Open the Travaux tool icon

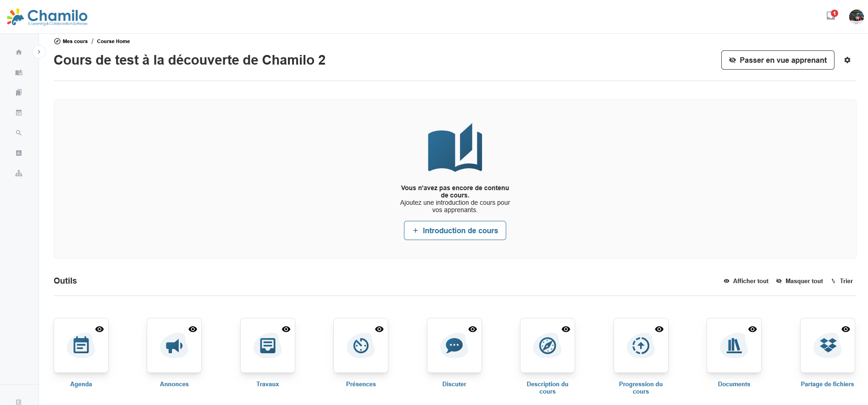point(268,345)
